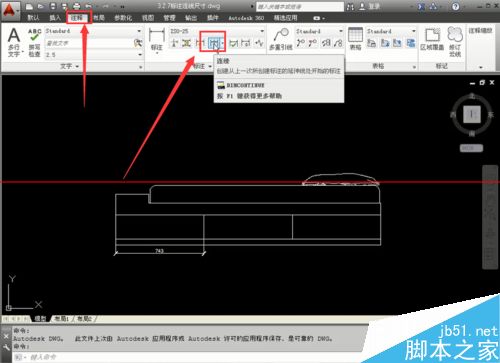Viewport: 500px width, 363px height.
Task: Open the AutoCAD application menu logo button
Action: point(10,10)
